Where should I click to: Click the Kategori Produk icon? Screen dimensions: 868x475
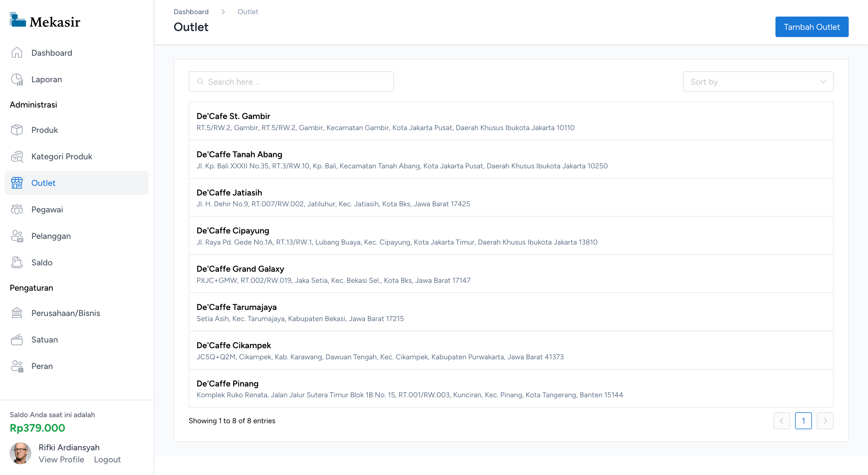tap(17, 157)
